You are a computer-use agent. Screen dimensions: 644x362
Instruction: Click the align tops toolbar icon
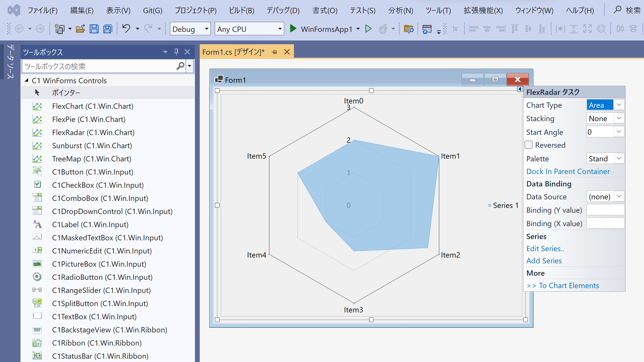(514, 29)
